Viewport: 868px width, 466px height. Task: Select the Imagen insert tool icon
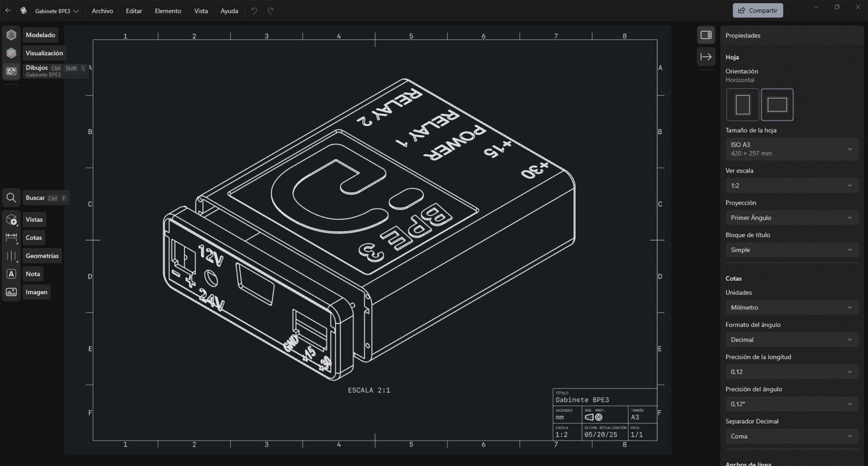pos(11,292)
